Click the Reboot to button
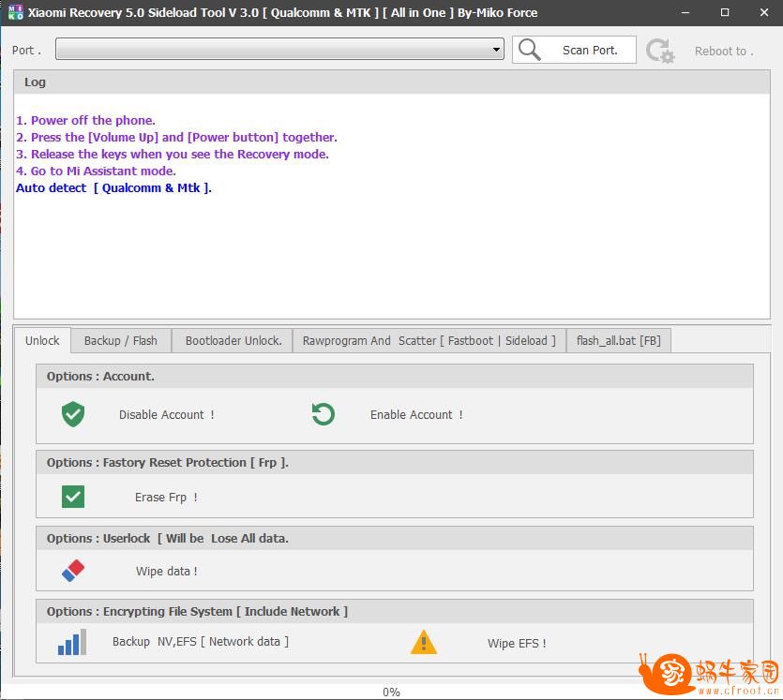Screen dimensions: 783x700 click(x=724, y=51)
